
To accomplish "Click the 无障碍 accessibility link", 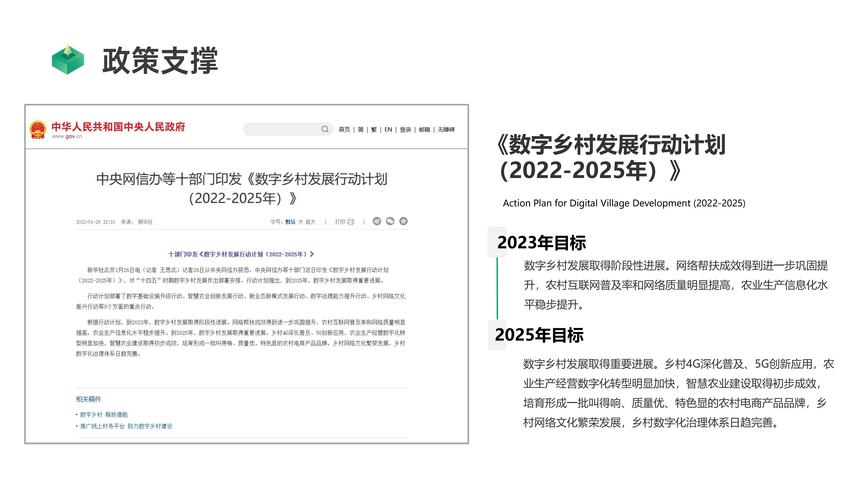I will tap(446, 130).
